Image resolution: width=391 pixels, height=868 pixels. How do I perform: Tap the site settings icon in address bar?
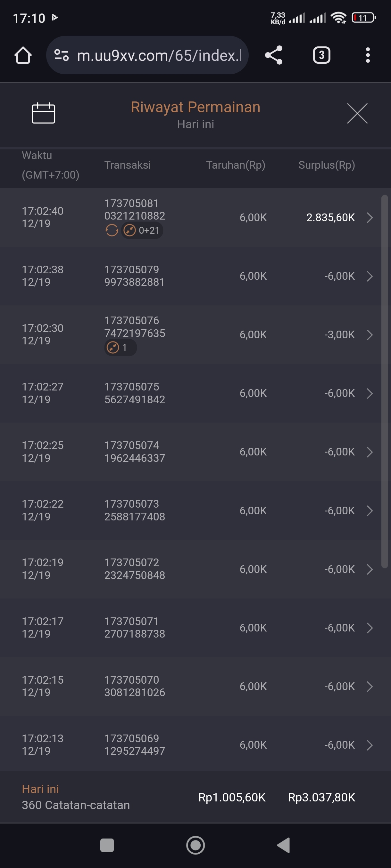[62, 55]
